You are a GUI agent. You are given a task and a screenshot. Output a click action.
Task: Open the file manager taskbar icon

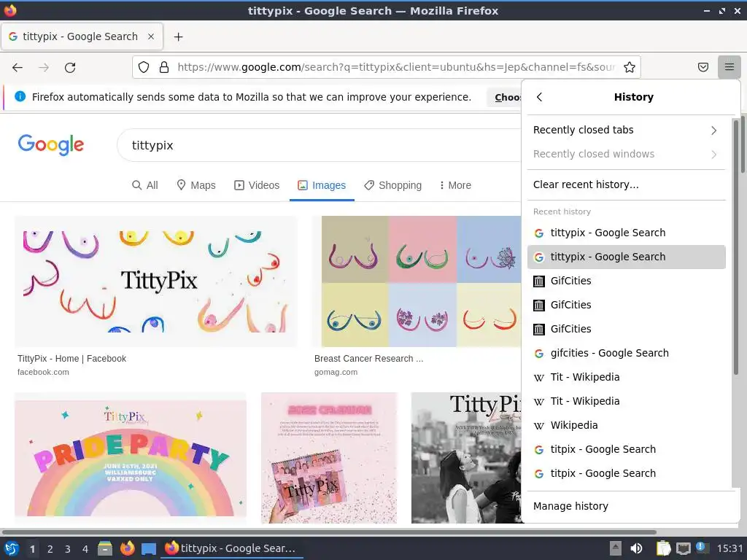coord(105,548)
